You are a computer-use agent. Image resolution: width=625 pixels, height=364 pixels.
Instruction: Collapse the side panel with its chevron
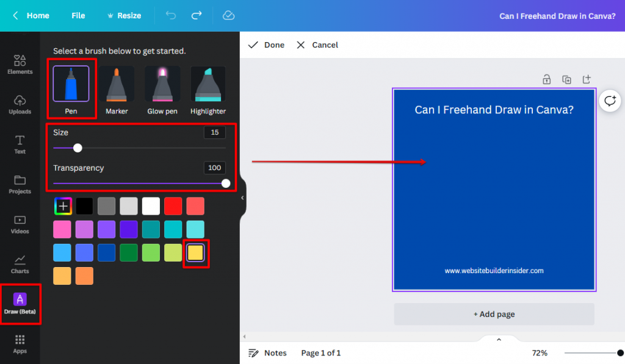[x=242, y=196]
